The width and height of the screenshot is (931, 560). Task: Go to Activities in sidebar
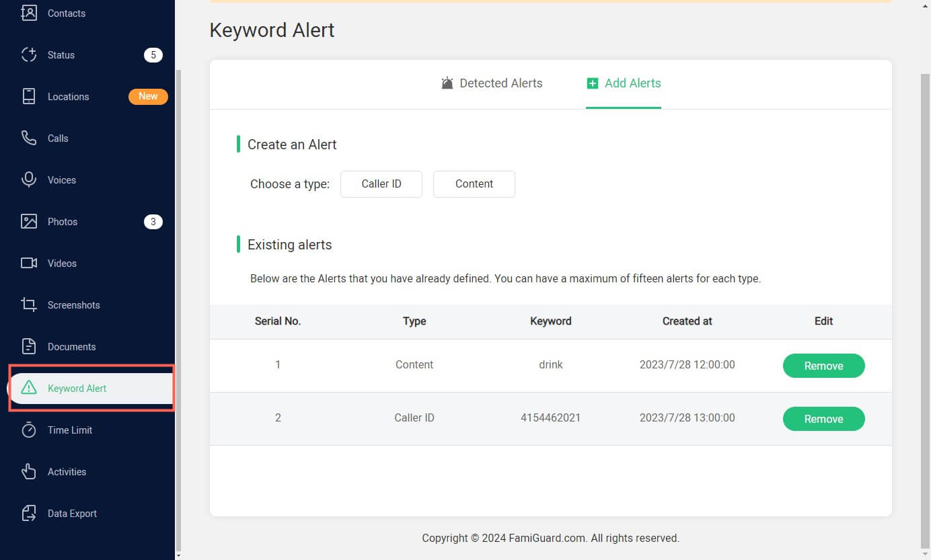coord(67,472)
